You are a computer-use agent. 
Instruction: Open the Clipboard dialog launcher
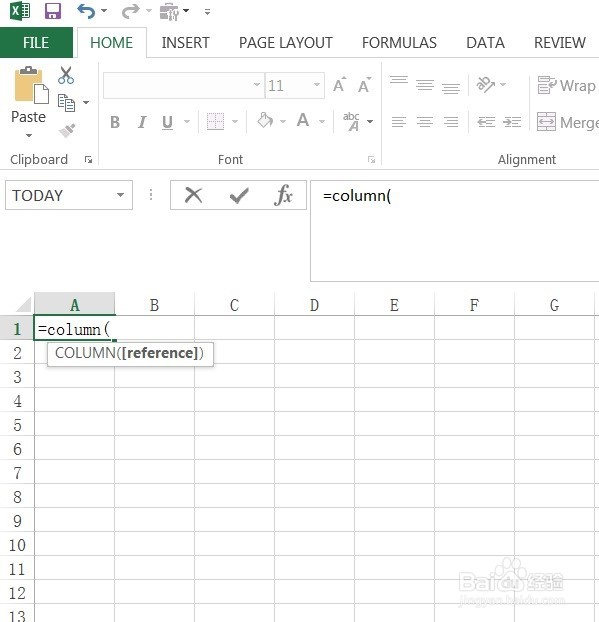[x=88, y=160]
